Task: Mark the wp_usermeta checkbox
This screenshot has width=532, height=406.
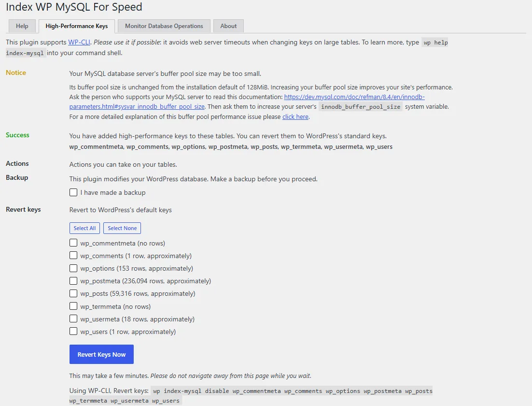Action: coord(73,319)
